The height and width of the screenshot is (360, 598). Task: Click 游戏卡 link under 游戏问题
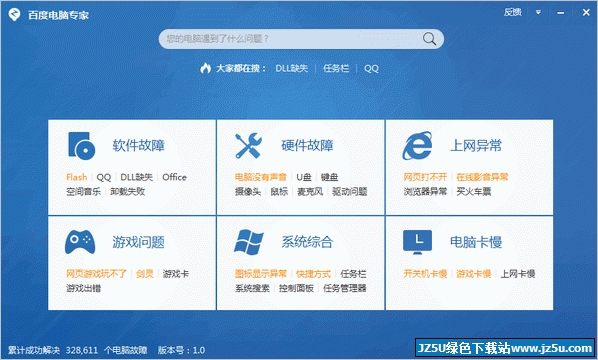pos(176,273)
